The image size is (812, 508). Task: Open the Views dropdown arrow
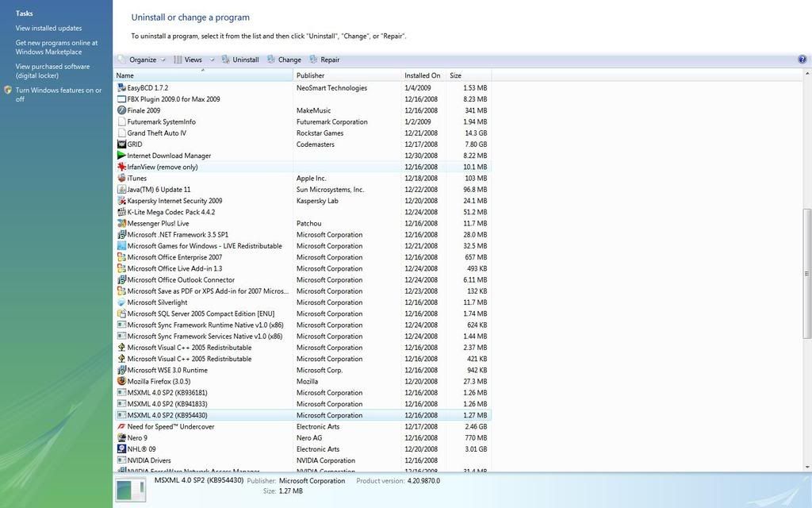pos(211,60)
